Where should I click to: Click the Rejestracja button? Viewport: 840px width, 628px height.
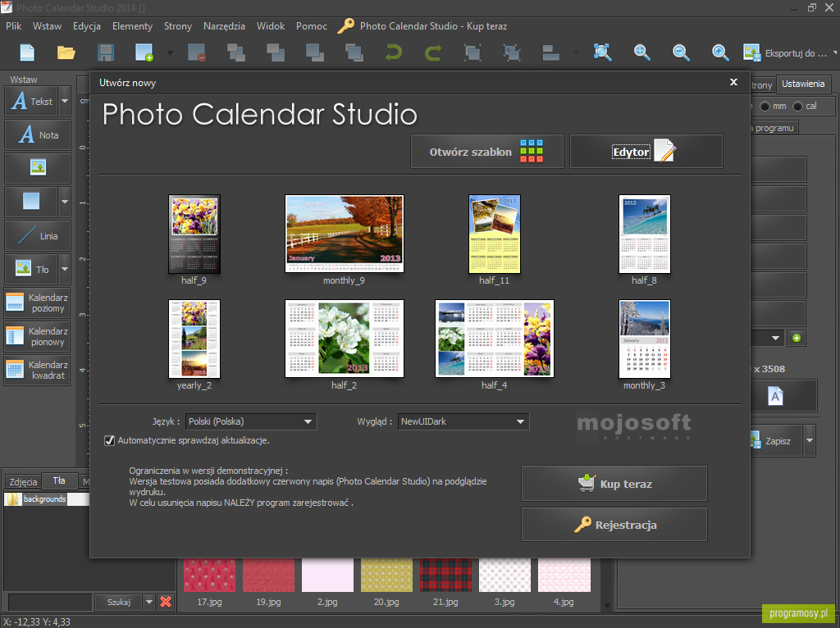[614, 525]
